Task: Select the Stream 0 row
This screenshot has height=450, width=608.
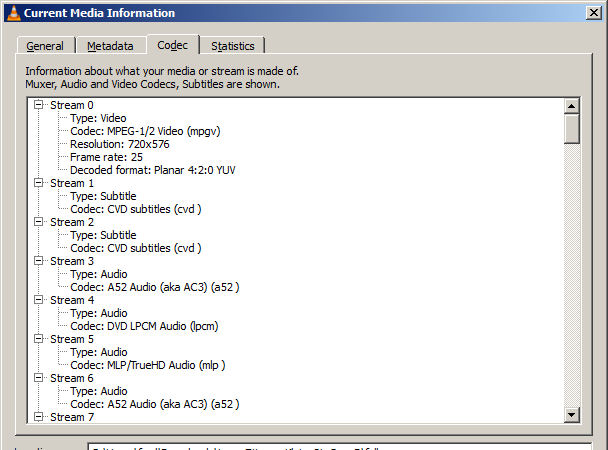Action: 72,105
